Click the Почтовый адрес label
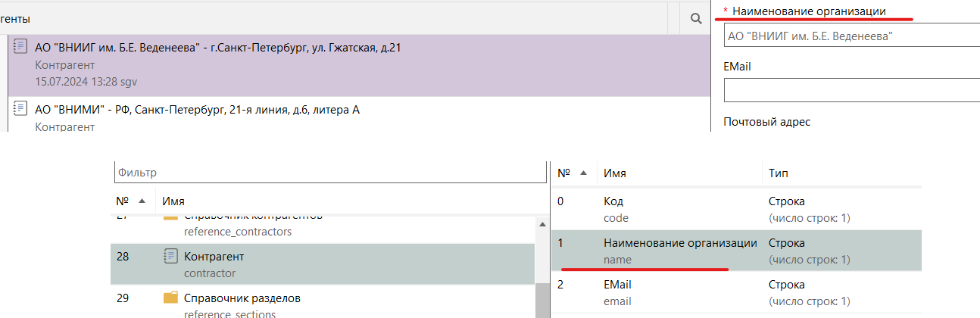The image size is (980, 318). tap(767, 121)
